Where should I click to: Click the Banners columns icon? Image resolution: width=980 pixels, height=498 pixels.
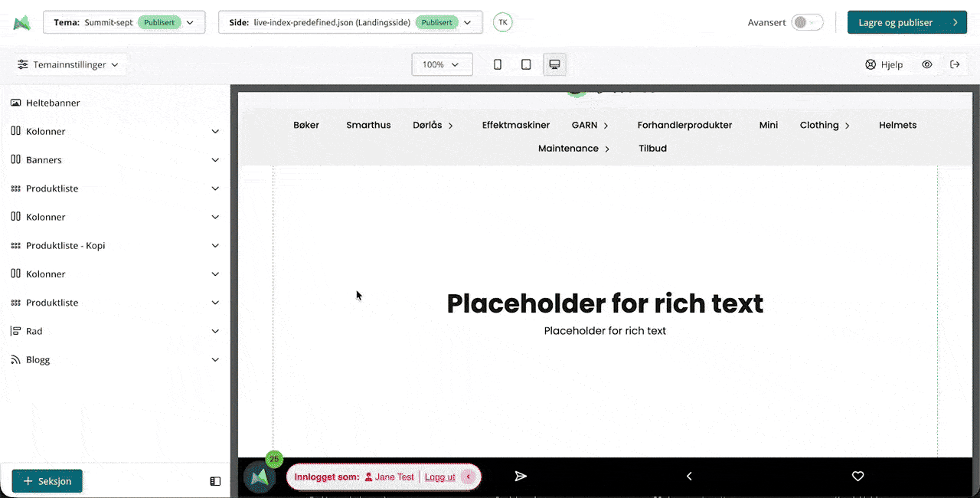15,159
